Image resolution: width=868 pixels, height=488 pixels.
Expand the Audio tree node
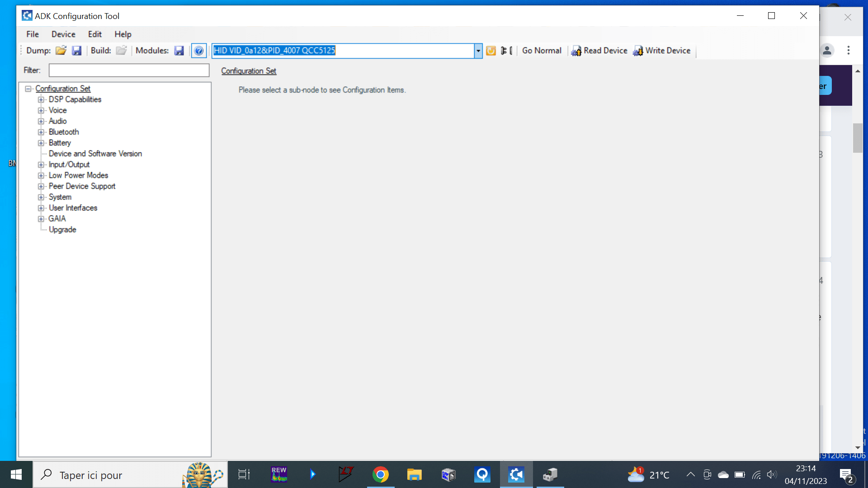tap(41, 121)
